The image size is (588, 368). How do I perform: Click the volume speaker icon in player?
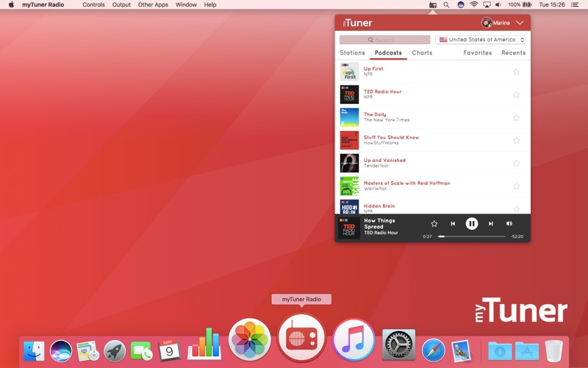(x=509, y=224)
